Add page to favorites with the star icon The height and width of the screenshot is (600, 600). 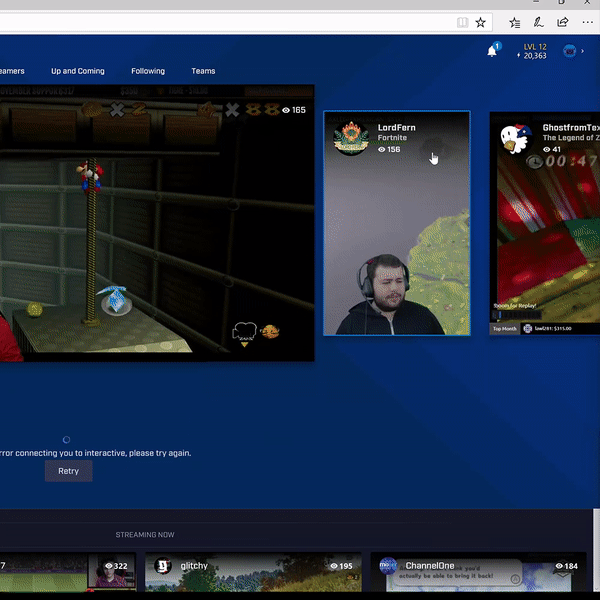(x=481, y=23)
